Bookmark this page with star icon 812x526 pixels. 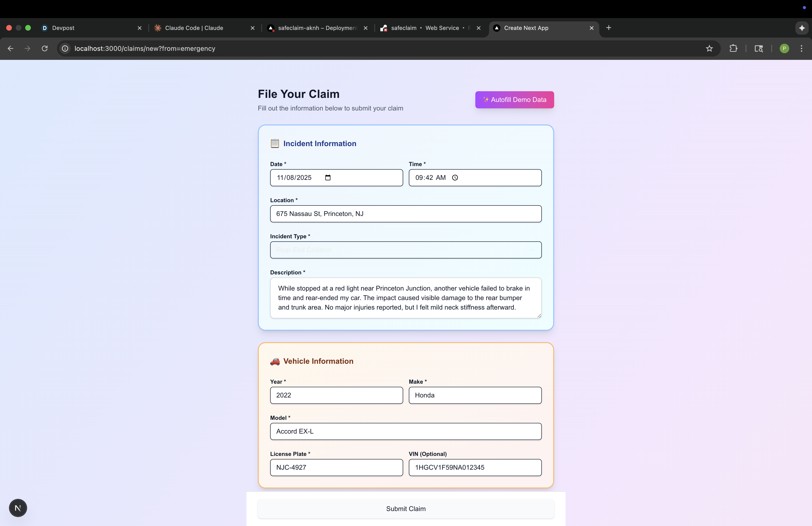(709, 48)
